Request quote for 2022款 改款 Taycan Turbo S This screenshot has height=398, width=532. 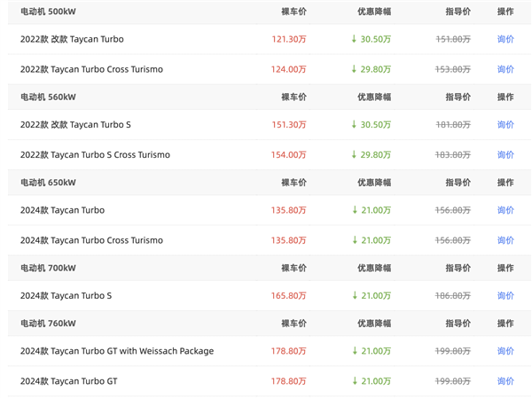tap(505, 125)
